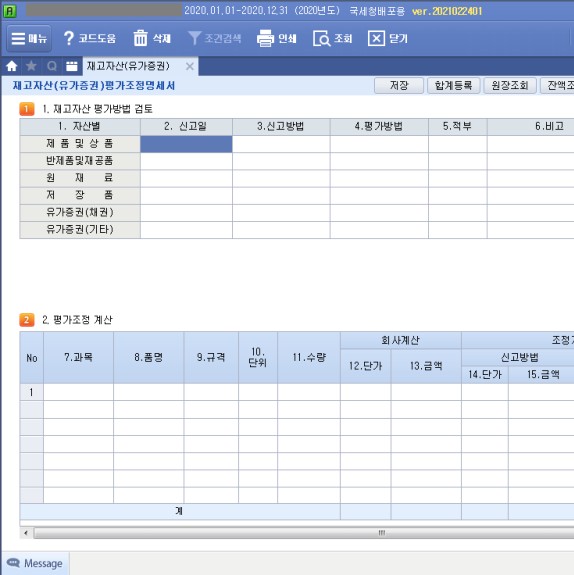Image resolution: width=574 pixels, height=575 pixels.
Task: Click the ver.2021022401 version text
Action: click(447, 11)
